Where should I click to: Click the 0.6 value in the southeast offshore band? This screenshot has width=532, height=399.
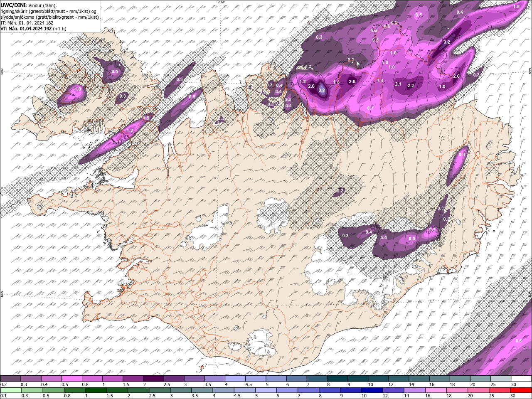coord(519,341)
